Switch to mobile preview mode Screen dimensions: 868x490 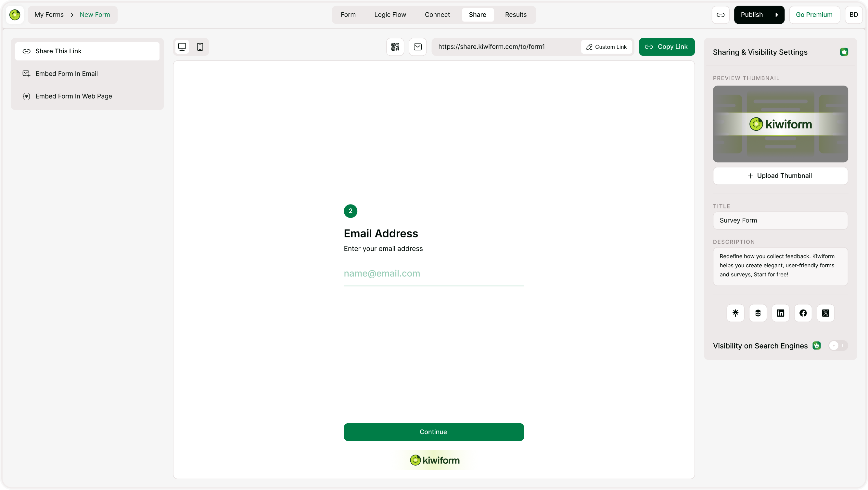tap(200, 47)
